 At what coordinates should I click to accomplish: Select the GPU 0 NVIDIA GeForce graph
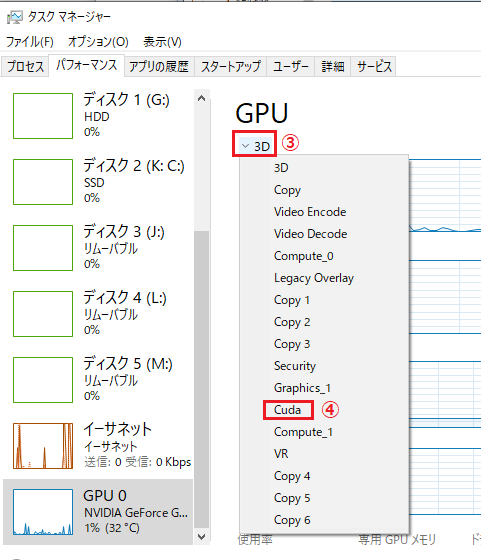click(x=43, y=512)
